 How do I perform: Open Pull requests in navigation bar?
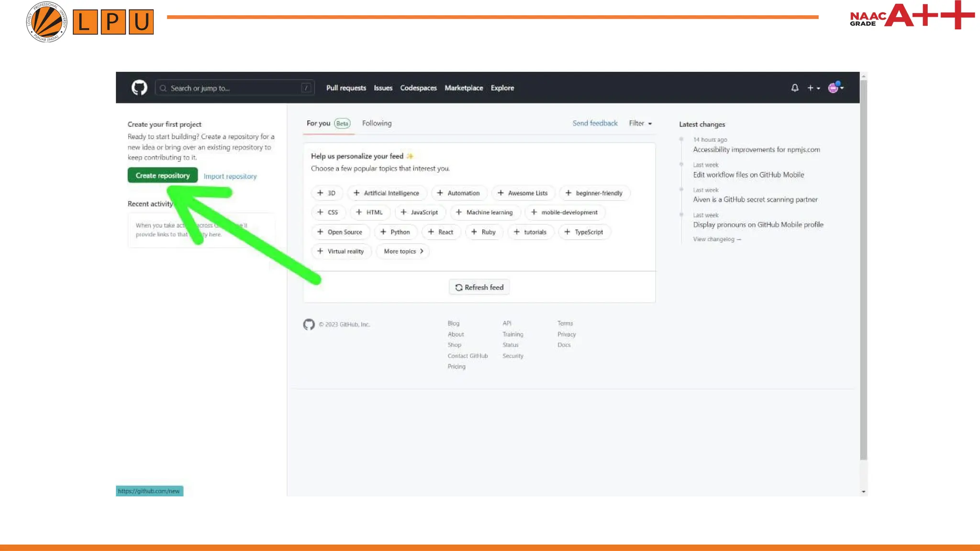coord(346,88)
